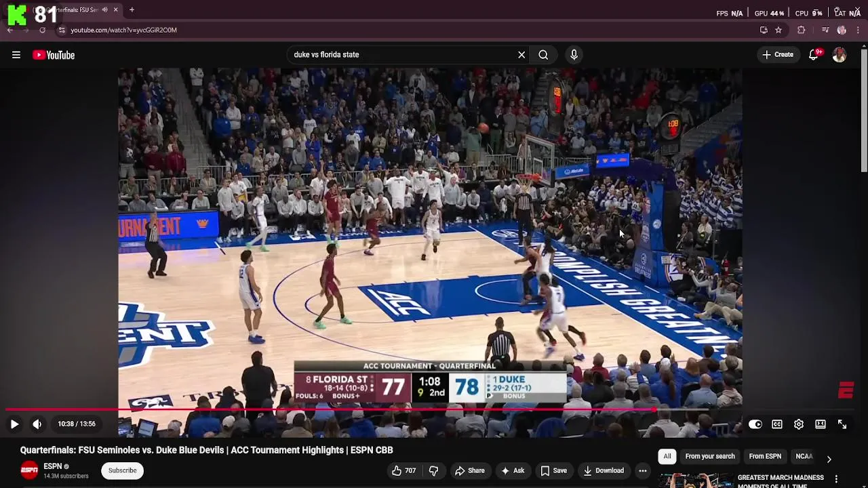
Task: Dislike this video
Action: [x=434, y=470]
